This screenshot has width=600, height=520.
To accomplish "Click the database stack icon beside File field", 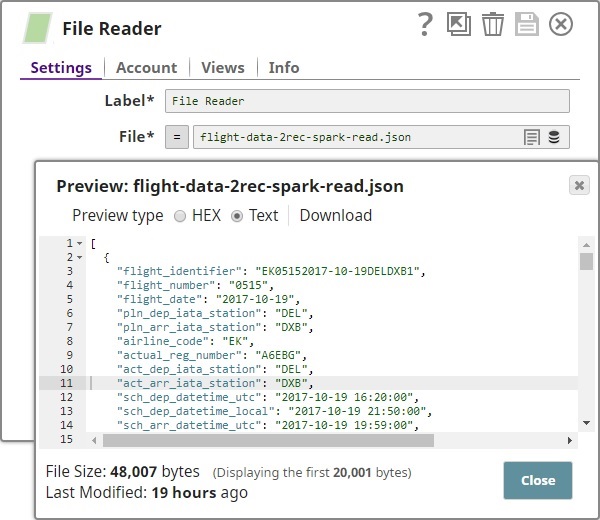I will pyautogui.click(x=554, y=137).
